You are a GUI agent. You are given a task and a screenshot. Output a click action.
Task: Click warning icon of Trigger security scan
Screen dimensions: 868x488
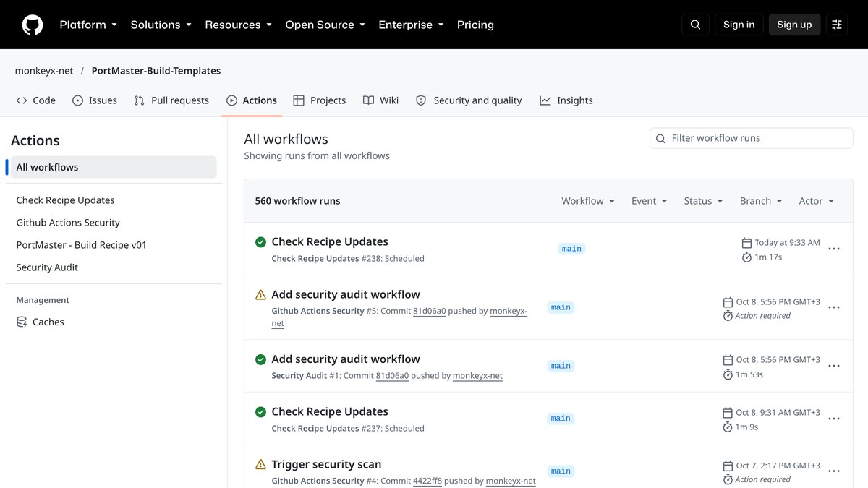click(x=260, y=464)
